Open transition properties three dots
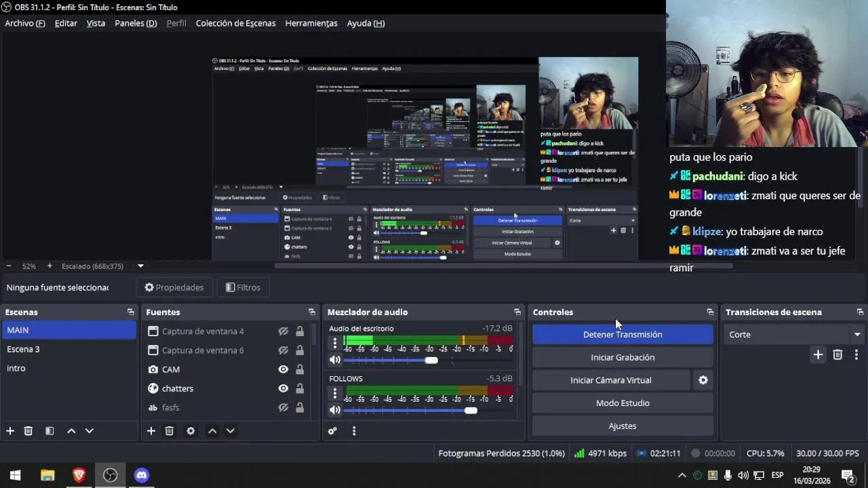 [856, 354]
